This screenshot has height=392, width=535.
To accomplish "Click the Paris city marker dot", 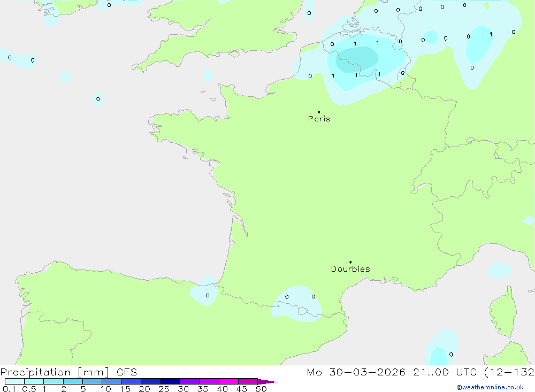I will 319,112.
